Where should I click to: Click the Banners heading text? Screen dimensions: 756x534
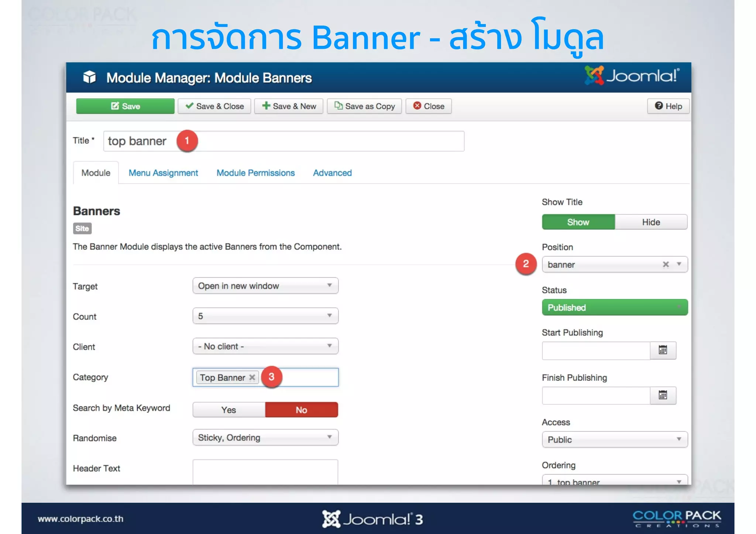point(96,211)
